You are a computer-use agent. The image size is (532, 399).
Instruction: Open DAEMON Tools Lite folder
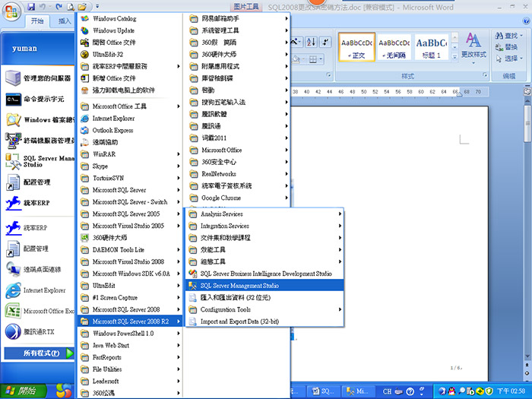point(130,250)
